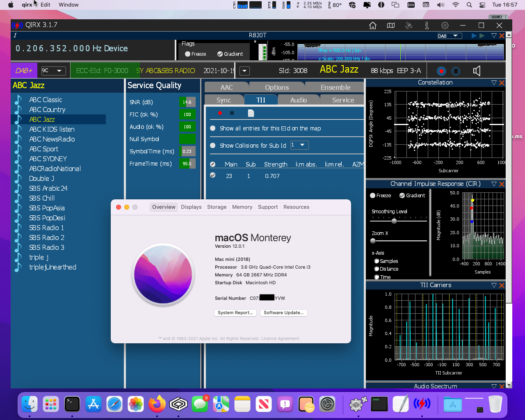Enable Show Collisions for Sub Id
Screen dimensions: 525x420
tap(212, 146)
